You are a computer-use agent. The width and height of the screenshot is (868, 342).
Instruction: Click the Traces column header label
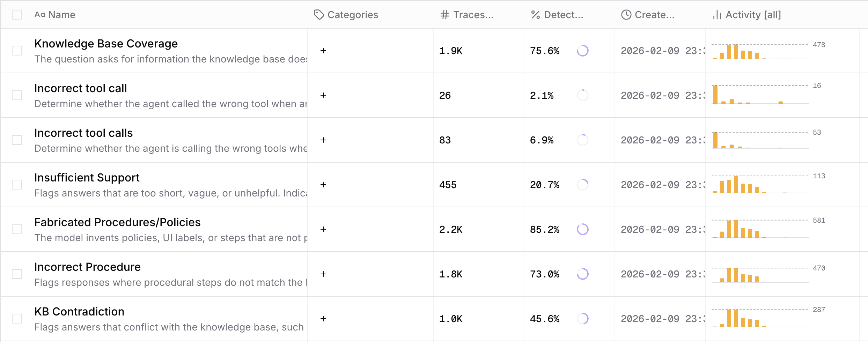click(473, 15)
